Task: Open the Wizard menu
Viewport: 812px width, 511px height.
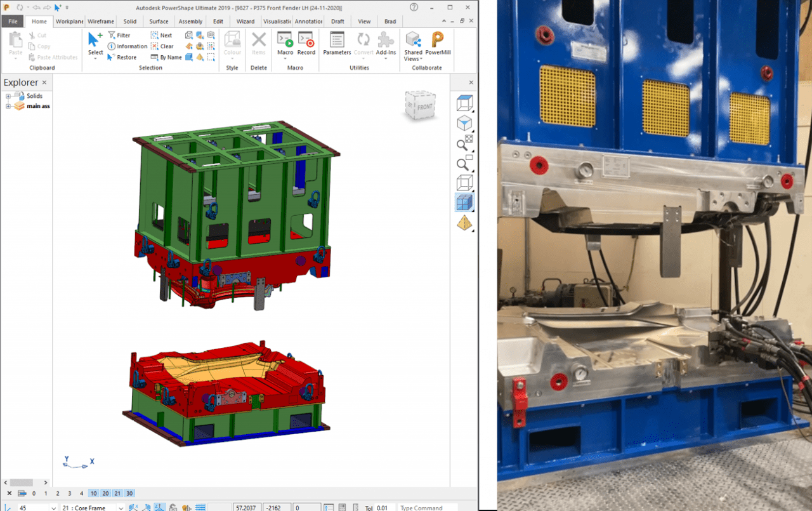Action: coord(246,21)
